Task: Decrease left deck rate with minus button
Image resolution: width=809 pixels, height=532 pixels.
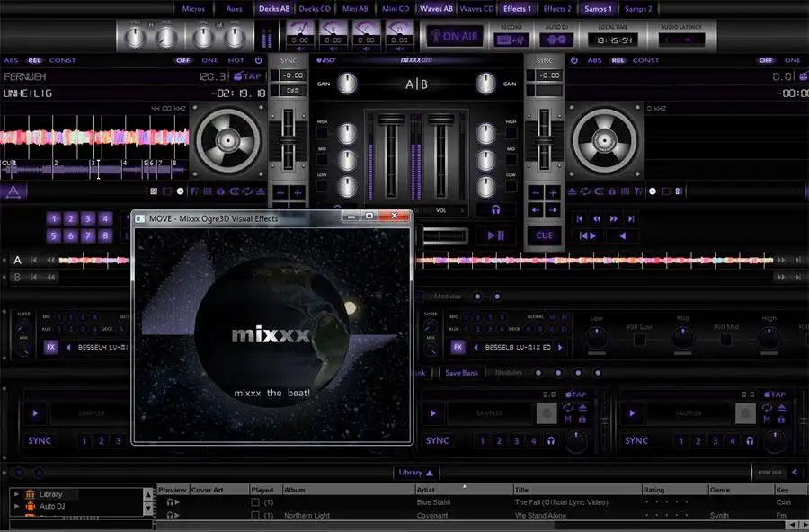Action: [x=280, y=193]
